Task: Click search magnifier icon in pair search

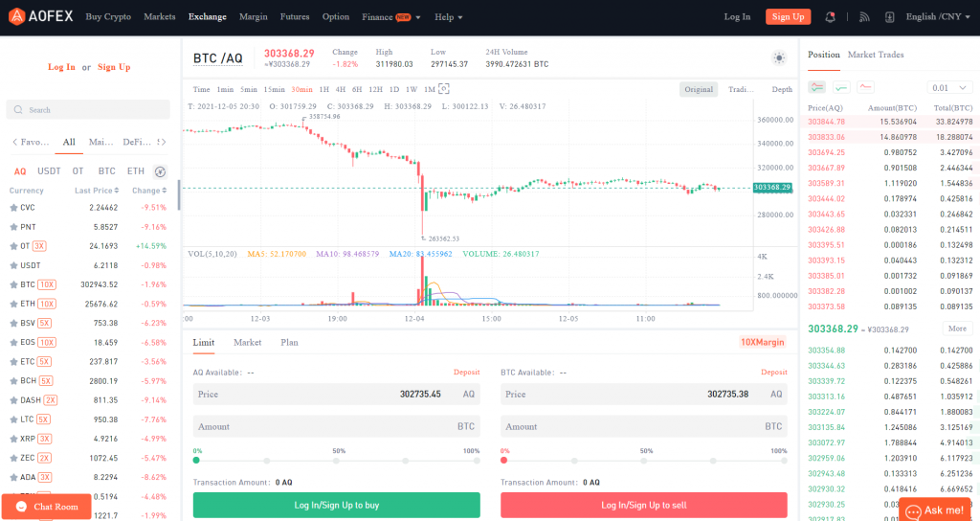Action: point(18,109)
